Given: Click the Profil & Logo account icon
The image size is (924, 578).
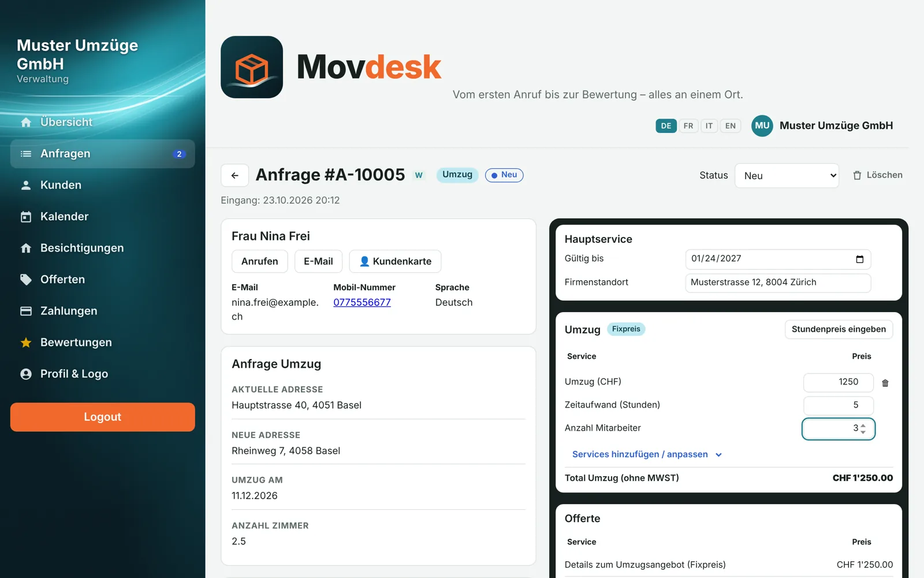Looking at the screenshot, I should coord(26,374).
